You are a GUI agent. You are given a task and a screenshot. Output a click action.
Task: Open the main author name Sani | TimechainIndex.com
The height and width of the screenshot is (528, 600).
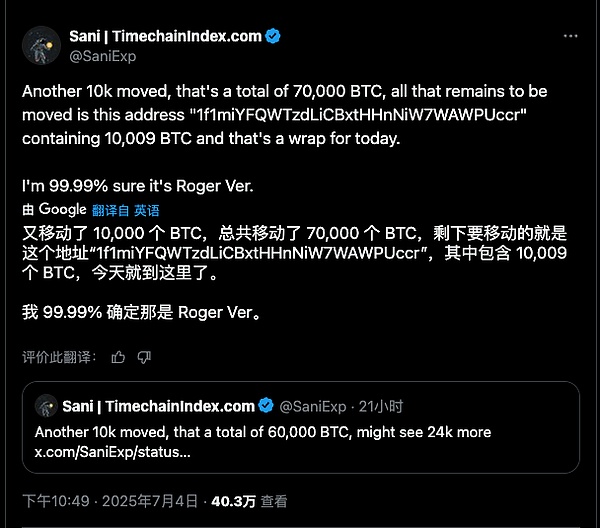coord(164,36)
